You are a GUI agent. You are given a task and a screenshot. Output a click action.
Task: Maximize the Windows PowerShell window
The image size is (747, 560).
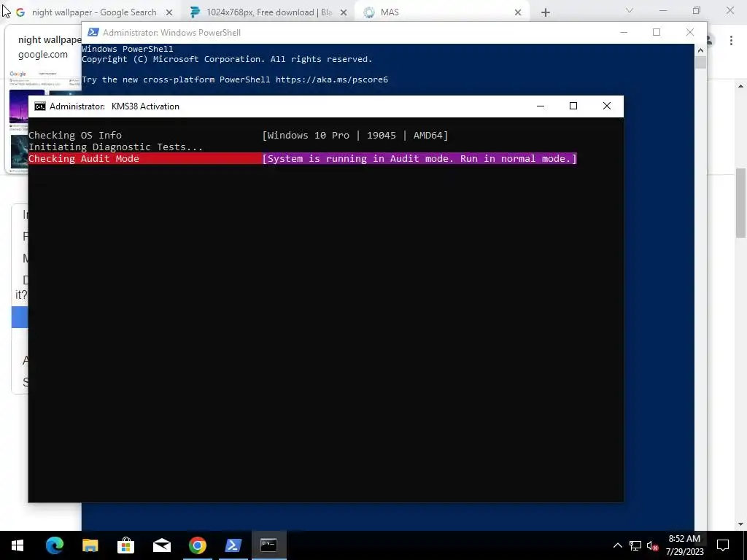tap(657, 32)
